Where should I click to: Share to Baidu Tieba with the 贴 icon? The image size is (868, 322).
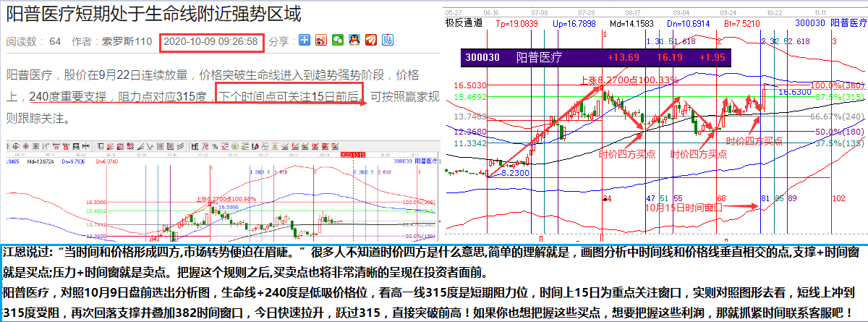coord(388,41)
